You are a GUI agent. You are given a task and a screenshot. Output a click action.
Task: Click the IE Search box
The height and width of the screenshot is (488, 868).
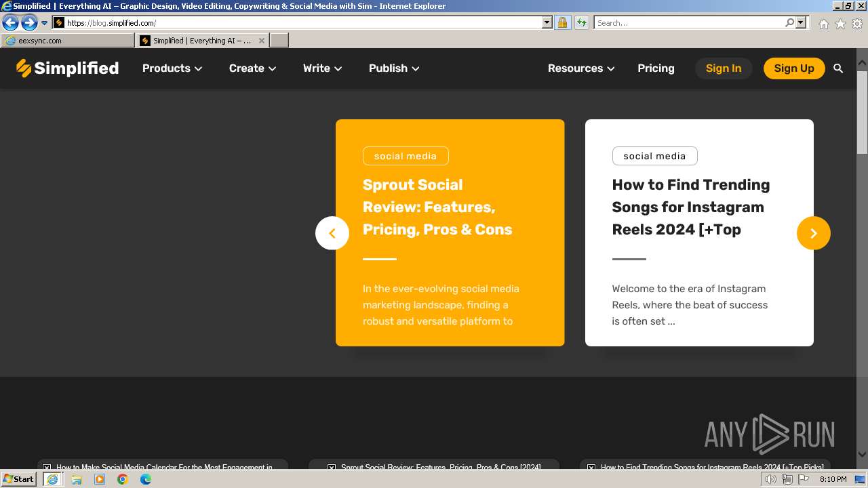[x=688, y=22]
